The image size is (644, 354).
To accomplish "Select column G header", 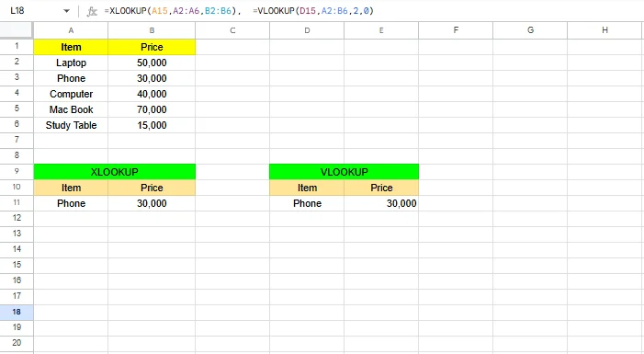I will point(530,30).
